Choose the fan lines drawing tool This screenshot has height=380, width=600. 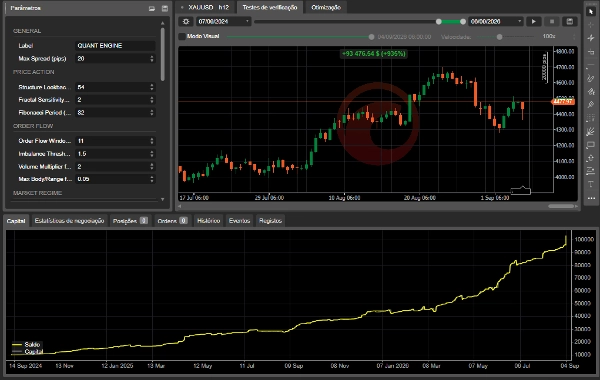point(591,132)
